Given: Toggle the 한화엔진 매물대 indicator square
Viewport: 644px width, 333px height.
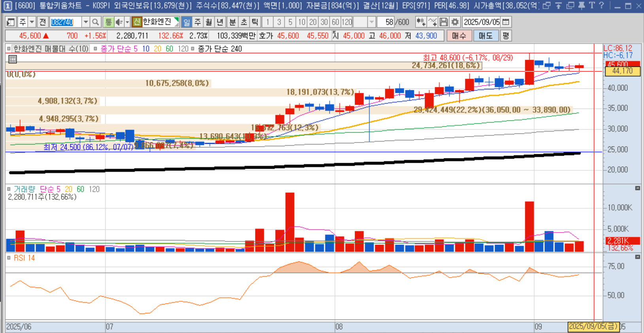Looking at the screenshot, I should click(9, 49).
